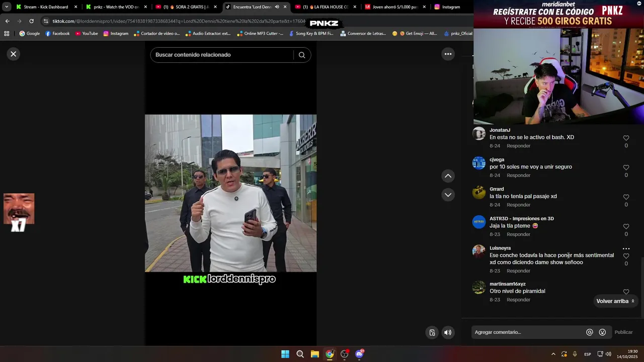Open options dots on Luisneyra's comment
Screen dimensions: 644x362
tap(626, 248)
